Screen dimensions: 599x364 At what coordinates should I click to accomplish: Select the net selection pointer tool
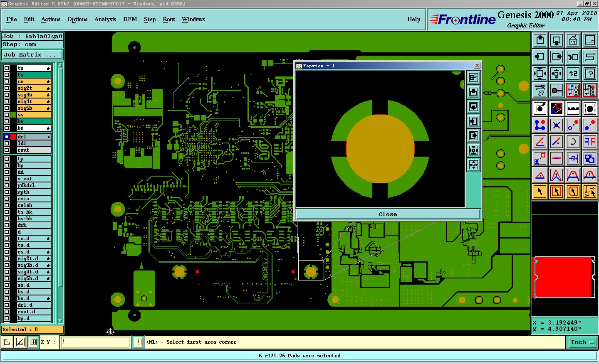point(590,192)
